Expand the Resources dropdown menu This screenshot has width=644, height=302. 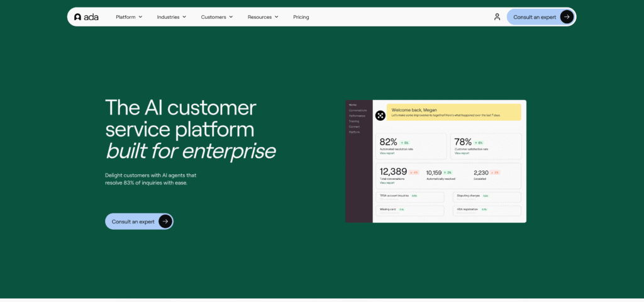pos(263,17)
